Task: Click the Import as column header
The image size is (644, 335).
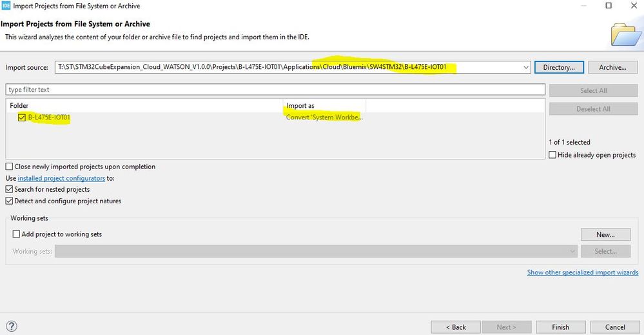Action: coord(324,106)
